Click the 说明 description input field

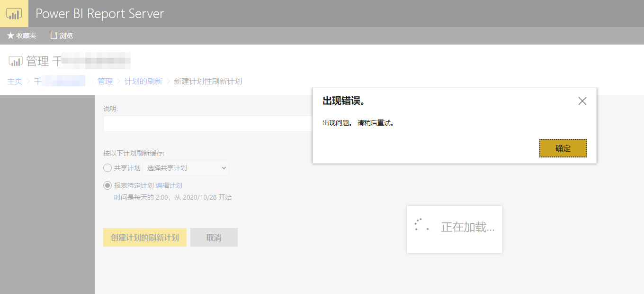click(208, 124)
